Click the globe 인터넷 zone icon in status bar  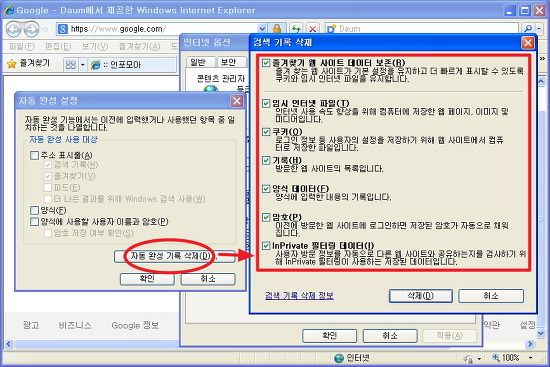(339, 358)
